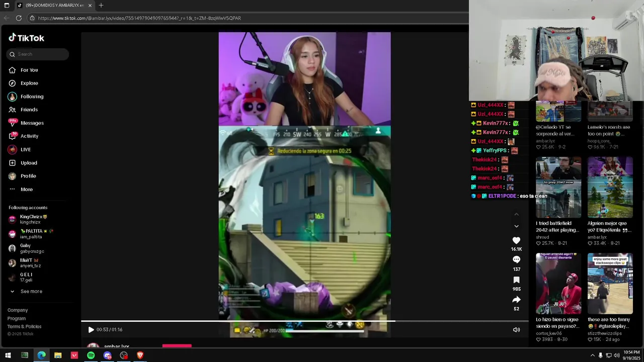Viewport: 644px width, 362px height.
Task: Click the address bar URL
Action: (139, 18)
